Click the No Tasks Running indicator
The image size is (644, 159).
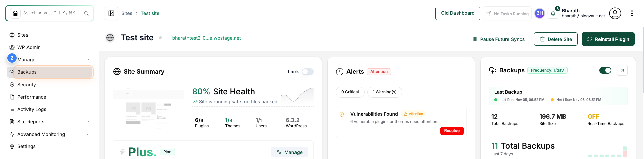point(507,14)
